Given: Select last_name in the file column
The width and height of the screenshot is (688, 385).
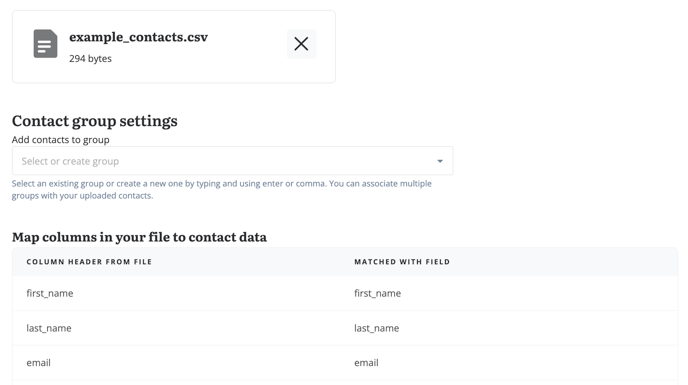Looking at the screenshot, I should coord(49,328).
